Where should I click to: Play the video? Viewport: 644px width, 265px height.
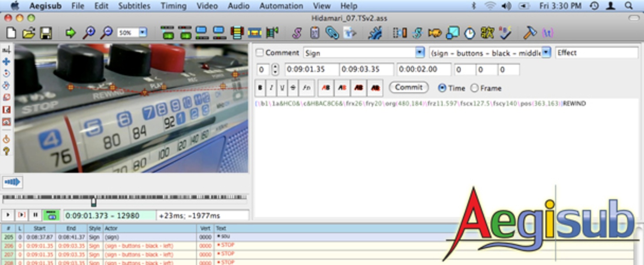coord(8,216)
